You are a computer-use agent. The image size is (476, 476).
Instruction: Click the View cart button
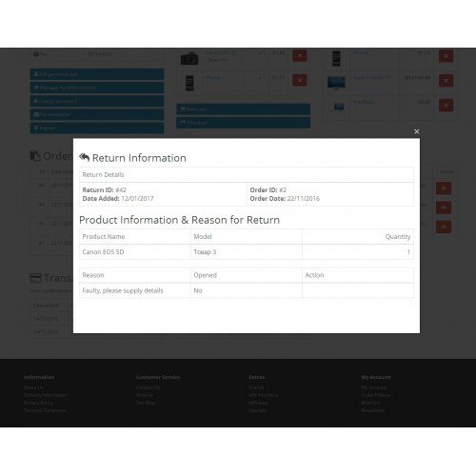[x=244, y=109]
